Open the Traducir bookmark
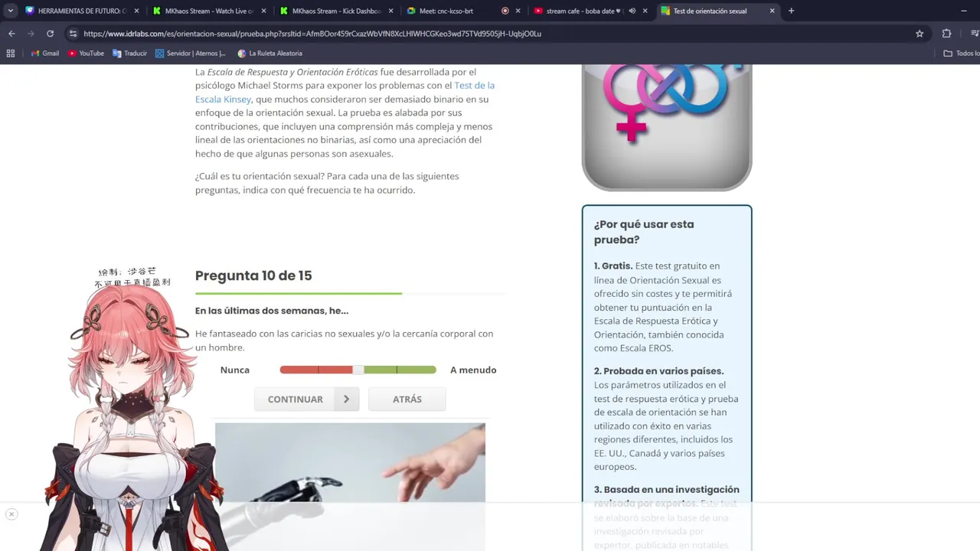This screenshot has height=551, width=980. [x=129, y=54]
